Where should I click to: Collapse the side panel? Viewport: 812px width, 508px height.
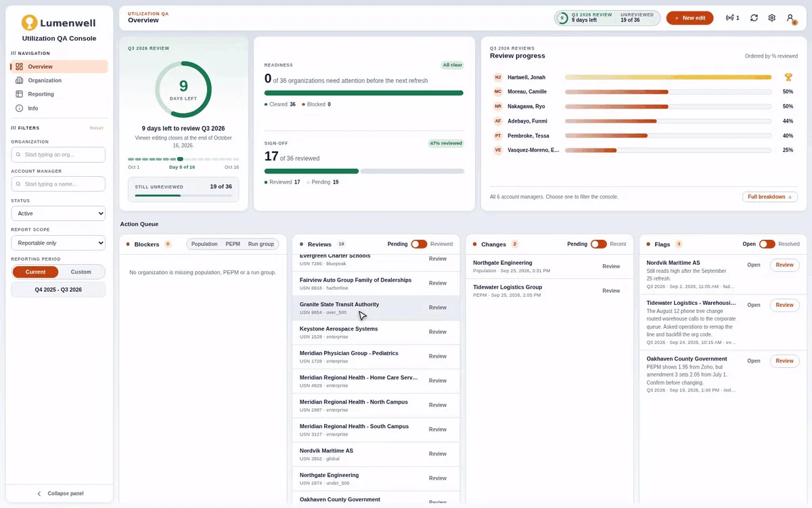coord(59,494)
